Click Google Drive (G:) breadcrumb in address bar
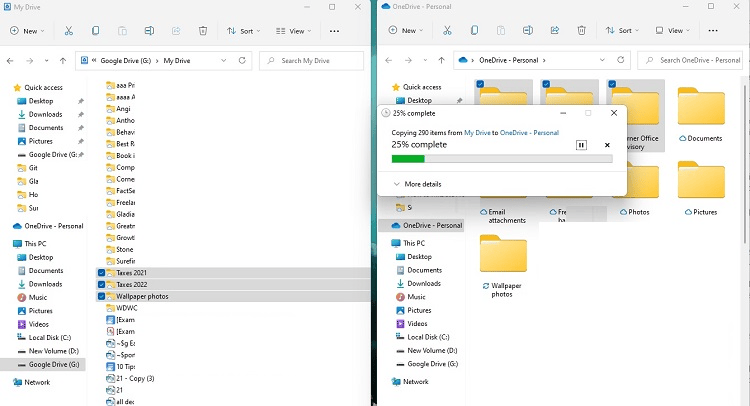Screen dimensions: 750x406 click(126, 61)
